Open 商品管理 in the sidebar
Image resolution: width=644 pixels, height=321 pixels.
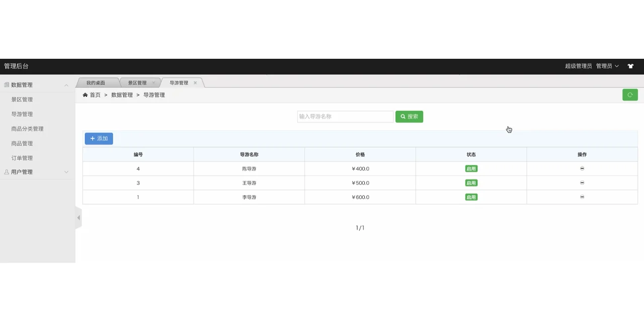[22, 143]
